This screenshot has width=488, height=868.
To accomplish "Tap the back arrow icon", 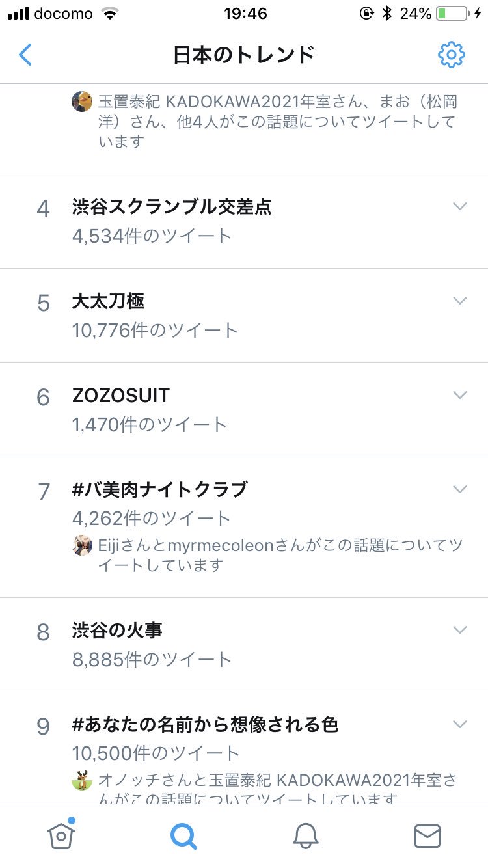I will 25,55.
